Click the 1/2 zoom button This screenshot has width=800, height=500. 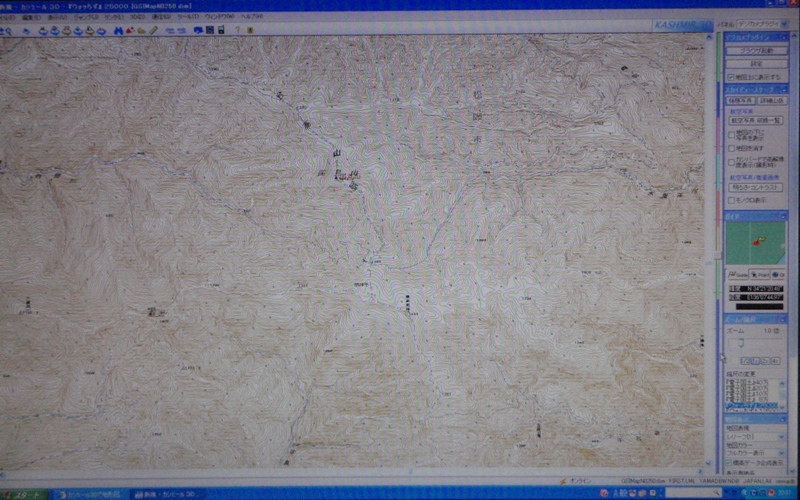point(745,361)
